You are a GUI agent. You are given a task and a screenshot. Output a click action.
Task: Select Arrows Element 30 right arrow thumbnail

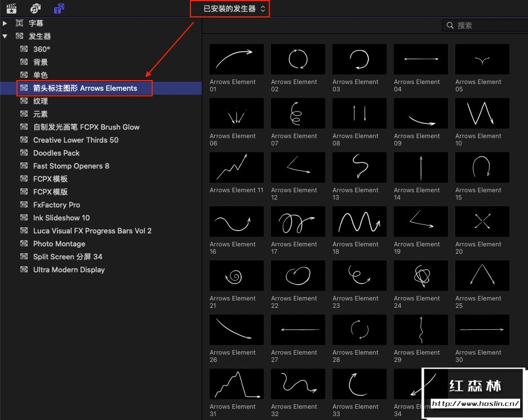coord(482,330)
